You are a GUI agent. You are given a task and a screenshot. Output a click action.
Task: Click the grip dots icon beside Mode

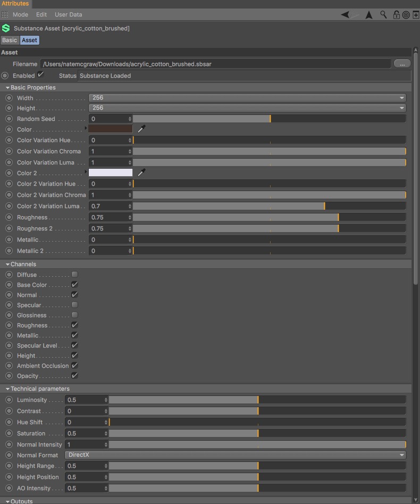click(5, 14)
